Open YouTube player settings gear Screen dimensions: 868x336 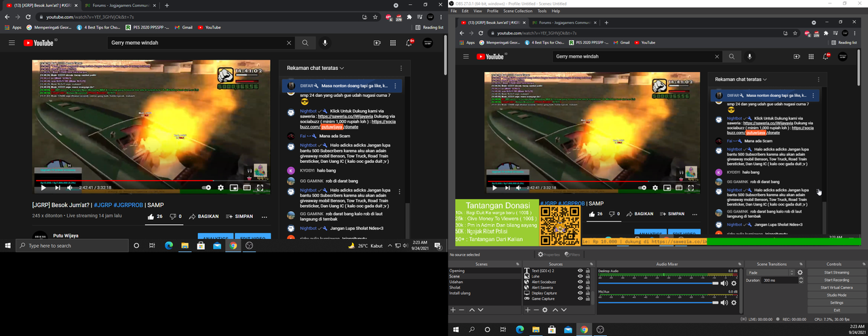(220, 187)
